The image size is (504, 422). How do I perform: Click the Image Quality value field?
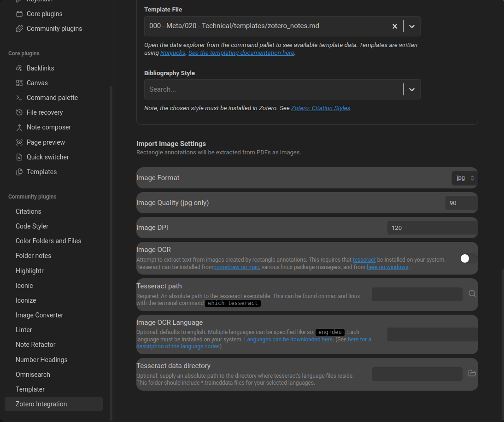[461, 203]
